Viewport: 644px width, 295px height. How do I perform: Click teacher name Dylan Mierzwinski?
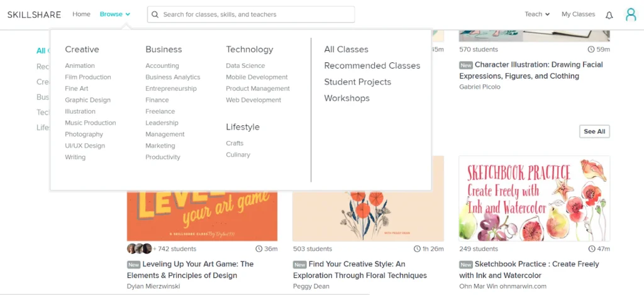pyautogui.click(x=153, y=286)
